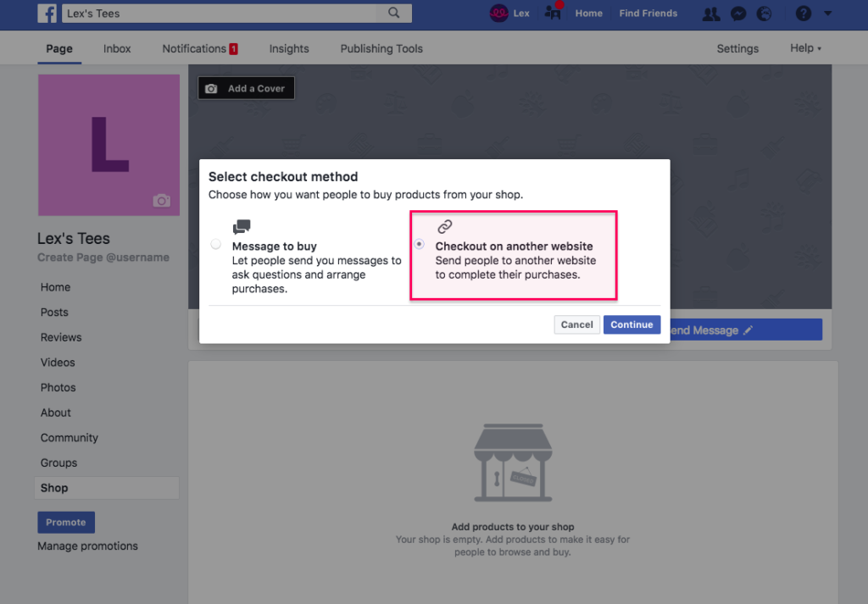
Task: Click the Continue button
Action: tap(632, 324)
